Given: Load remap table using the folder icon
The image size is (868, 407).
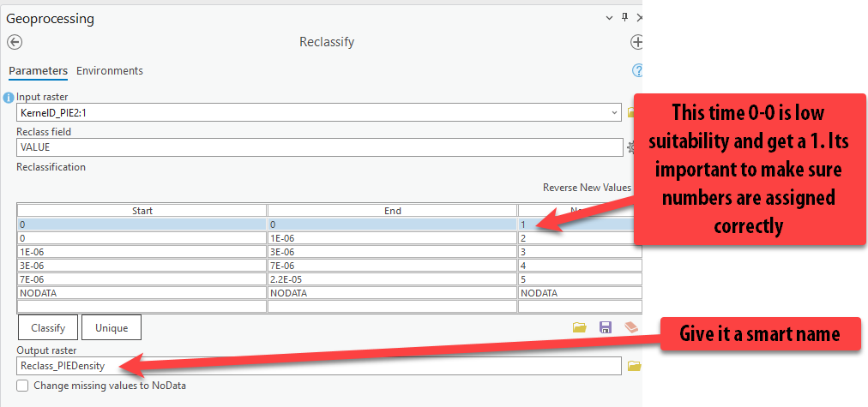Looking at the screenshot, I should [x=580, y=327].
